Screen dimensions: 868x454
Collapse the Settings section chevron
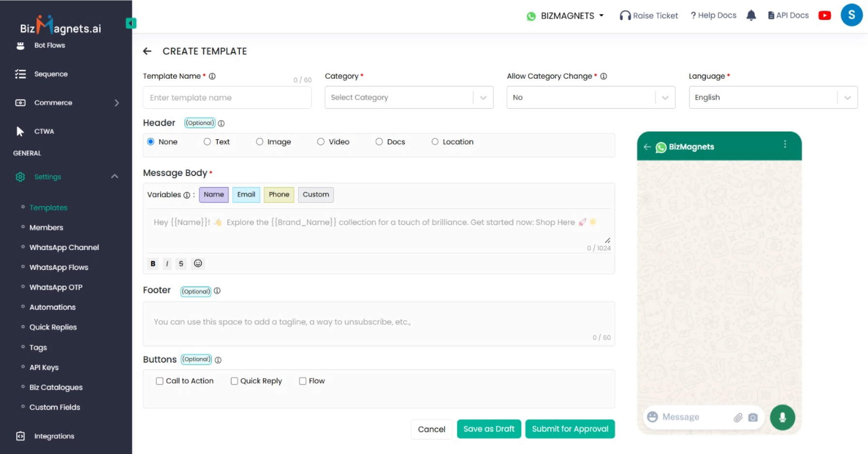click(x=115, y=176)
